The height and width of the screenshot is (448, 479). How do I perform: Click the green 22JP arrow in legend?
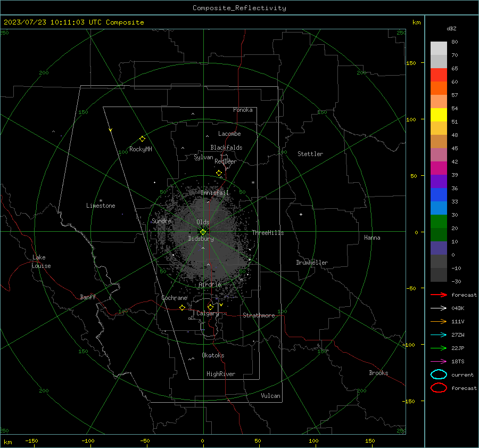pos(439,348)
